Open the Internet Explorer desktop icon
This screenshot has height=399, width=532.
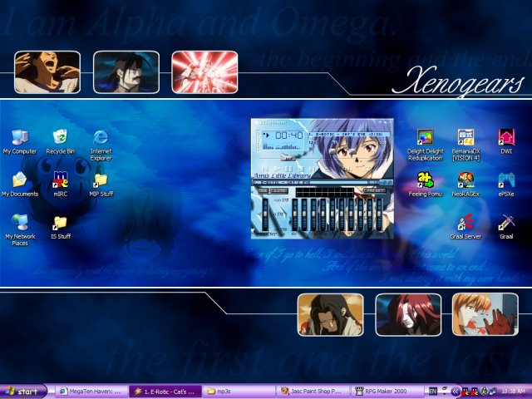pyautogui.click(x=101, y=137)
